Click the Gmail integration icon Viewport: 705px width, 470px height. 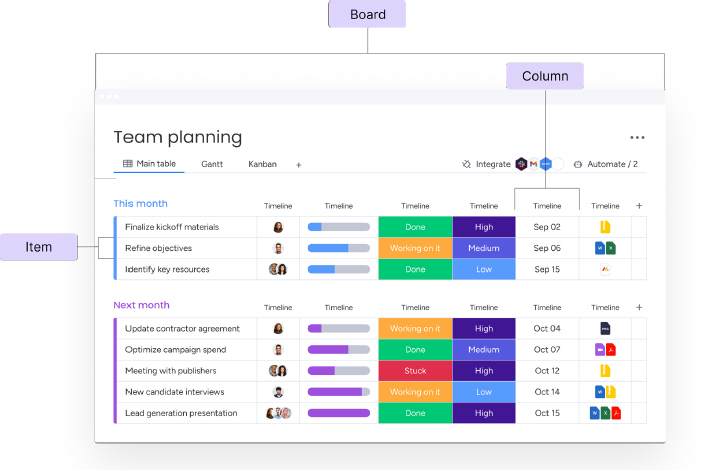534,164
